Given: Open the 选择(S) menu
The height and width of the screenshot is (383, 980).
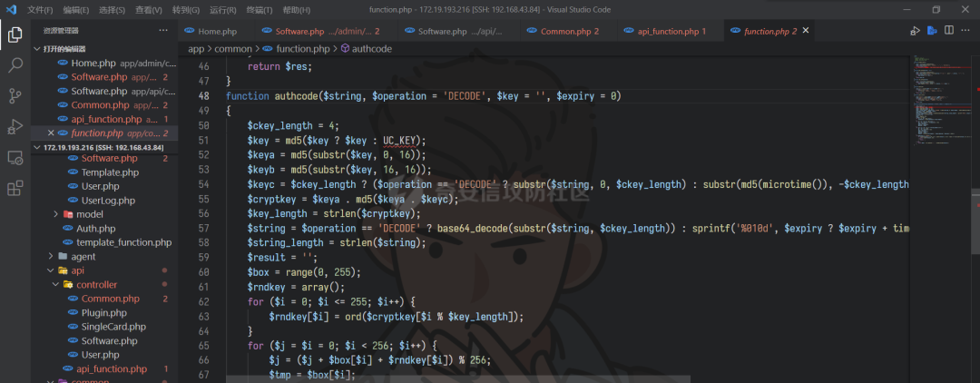Looking at the screenshot, I should click(x=113, y=10).
